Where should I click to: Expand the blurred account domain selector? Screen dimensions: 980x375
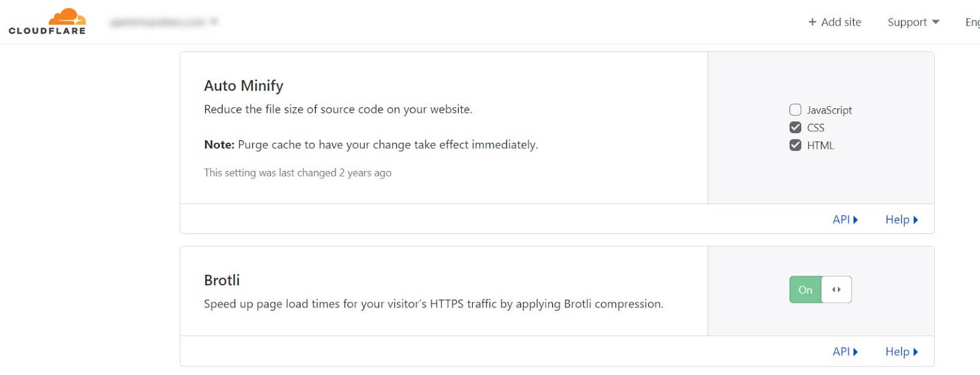coord(164,22)
